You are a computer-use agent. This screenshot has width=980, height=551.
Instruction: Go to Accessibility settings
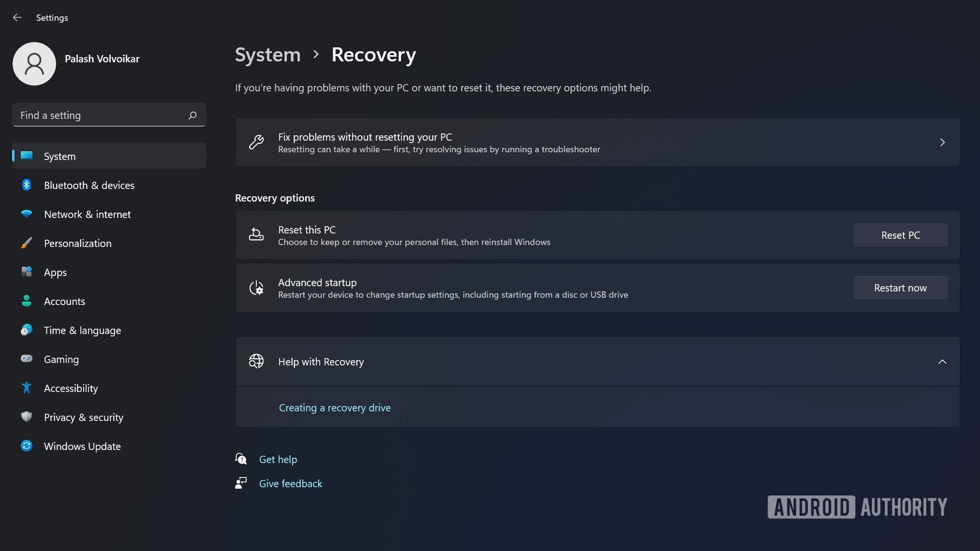(x=109, y=388)
